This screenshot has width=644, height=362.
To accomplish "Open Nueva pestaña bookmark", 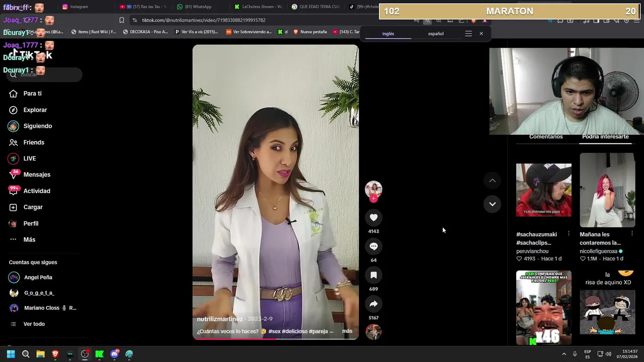I will point(310,32).
